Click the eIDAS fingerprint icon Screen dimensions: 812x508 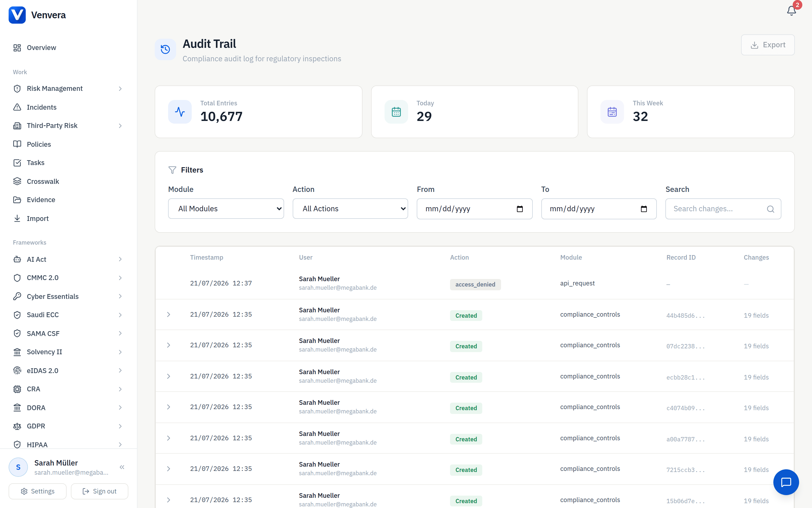tap(17, 371)
